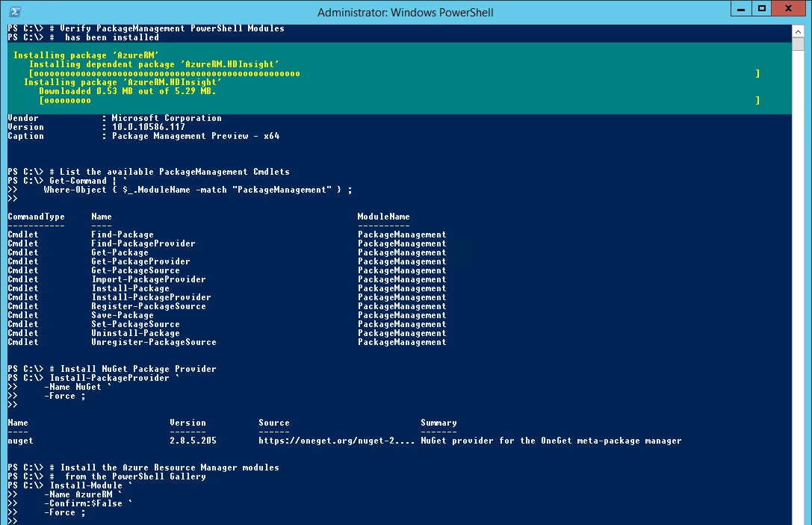This screenshot has width=812, height=525.
Task: Click the 'https://oneget.org/nuget-2....' source
Action: (337, 441)
